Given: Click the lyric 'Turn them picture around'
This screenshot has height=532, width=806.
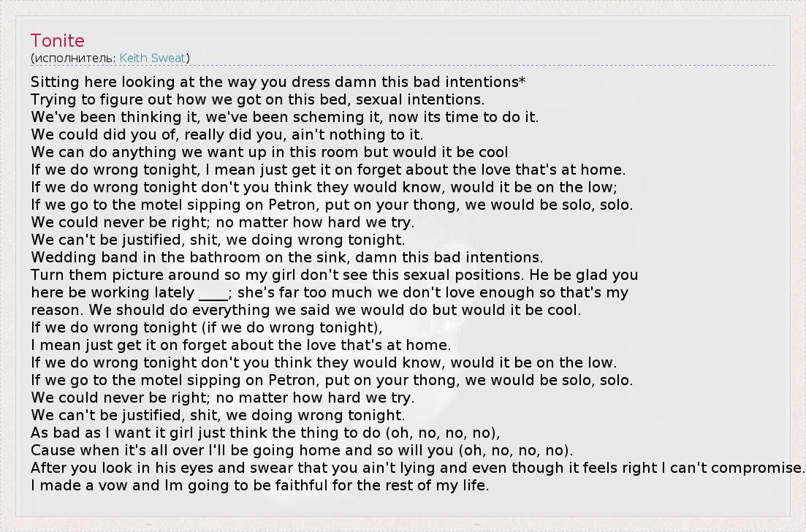Looking at the screenshot, I should pyautogui.click(x=334, y=275).
